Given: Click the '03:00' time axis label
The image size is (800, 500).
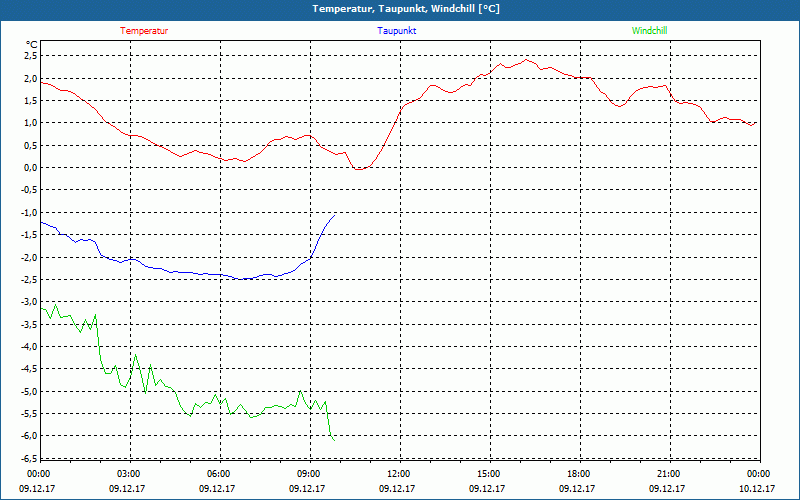Looking at the screenshot, I should (x=129, y=474).
